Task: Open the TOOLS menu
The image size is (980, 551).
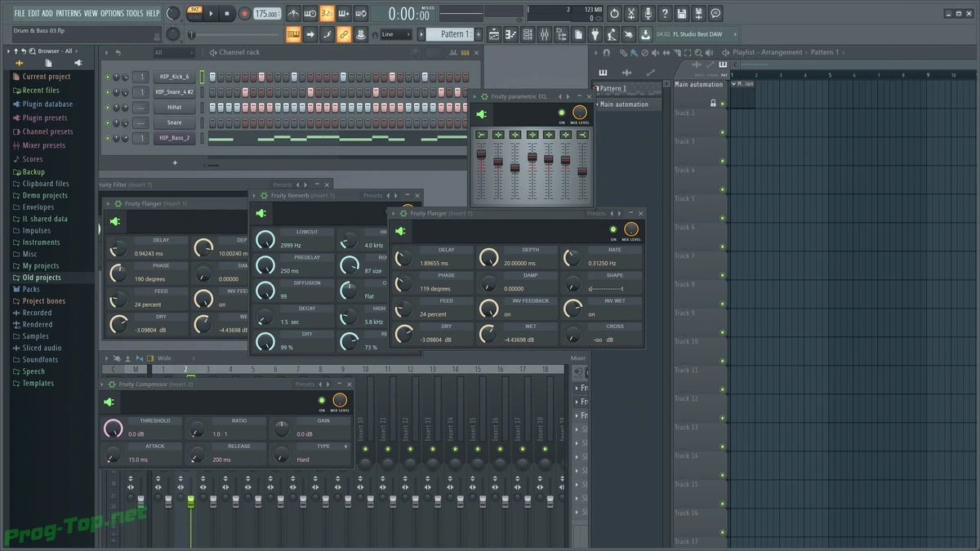Action: pos(135,14)
